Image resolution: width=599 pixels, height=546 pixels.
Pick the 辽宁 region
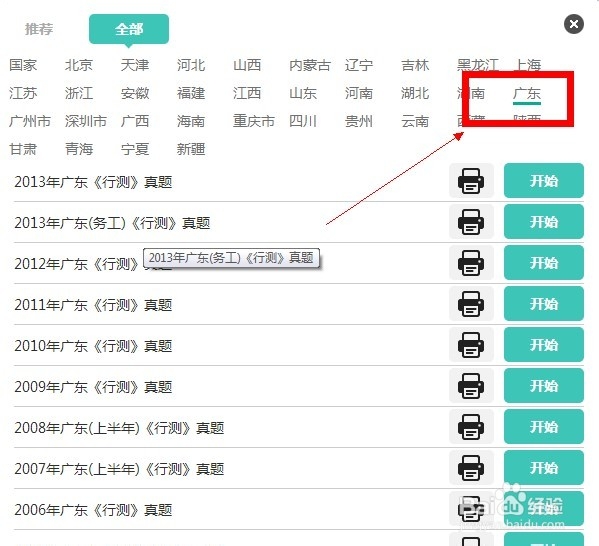point(359,65)
